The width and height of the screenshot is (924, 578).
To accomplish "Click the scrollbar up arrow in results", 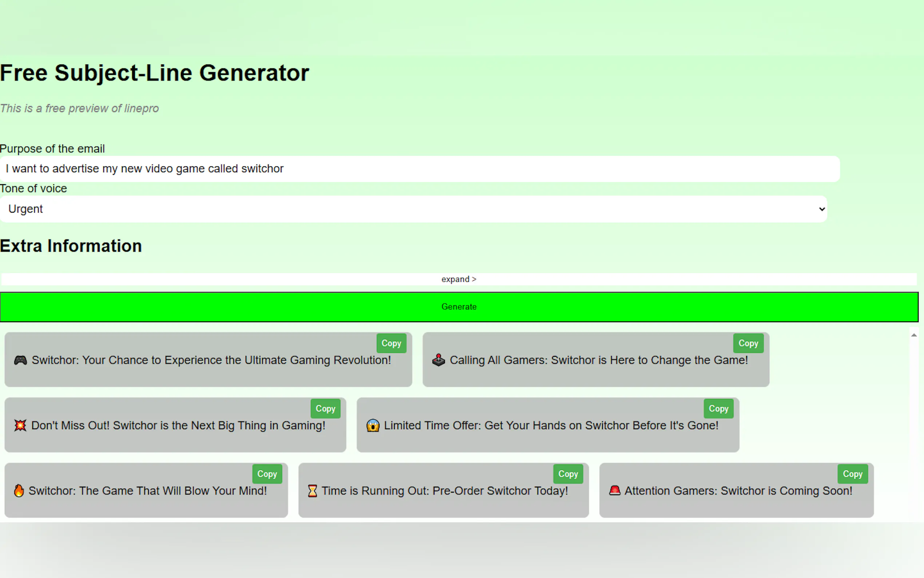I will [914, 335].
